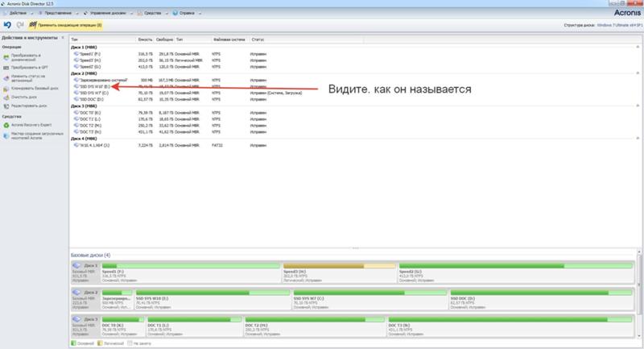Screen dimensions: 644x349
Task: Click the convert to dynamic disk icon
Action: pos(6,57)
